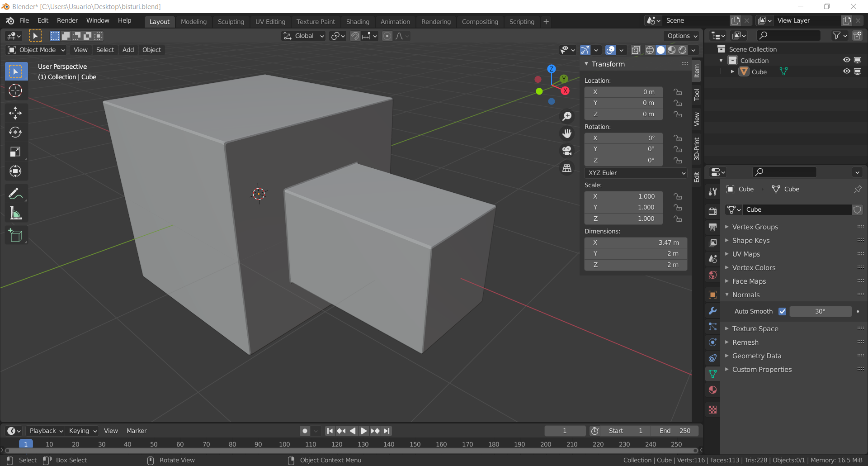Jump to the end frame

click(387, 431)
